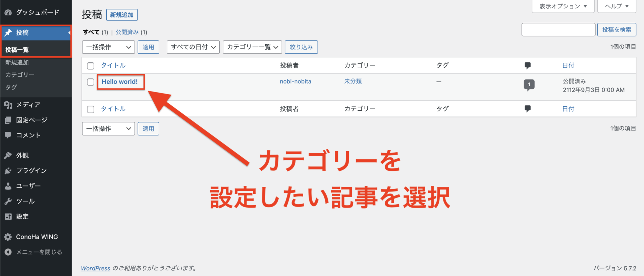Click the Media icon in sidebar
The image size is (644, 276).
coord(8,105)
